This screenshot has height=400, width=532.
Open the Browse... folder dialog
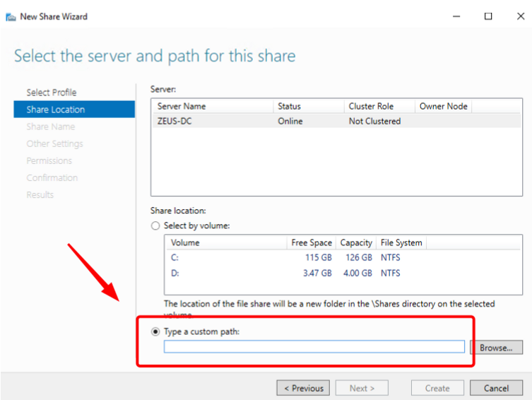point(496,348)
